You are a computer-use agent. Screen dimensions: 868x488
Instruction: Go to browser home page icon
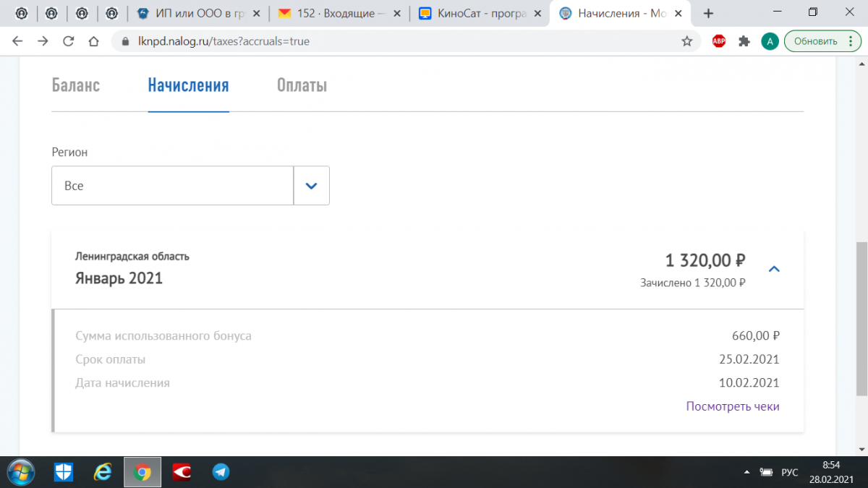(93, 41)
